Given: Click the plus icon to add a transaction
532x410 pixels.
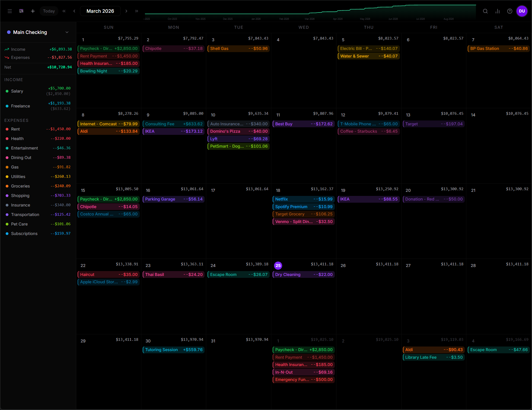Looking at the screenshot, I should (x=33, y=11).
